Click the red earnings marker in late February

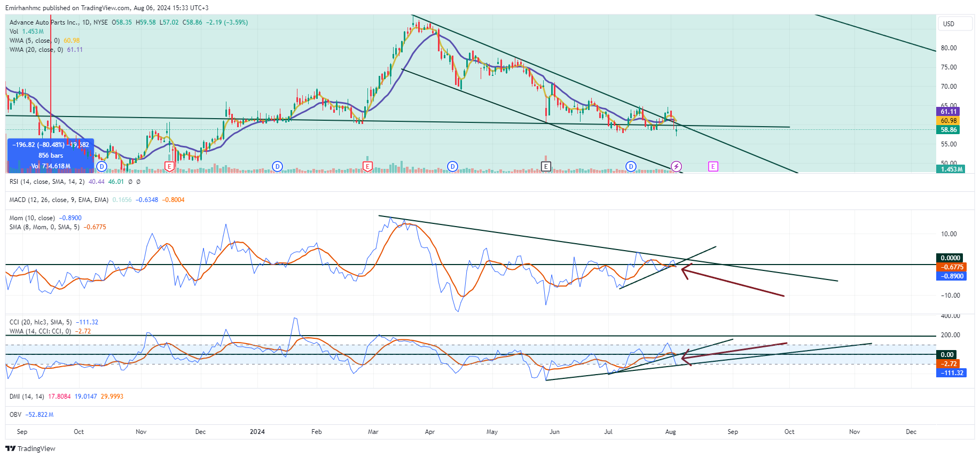(x=367, y=167)
